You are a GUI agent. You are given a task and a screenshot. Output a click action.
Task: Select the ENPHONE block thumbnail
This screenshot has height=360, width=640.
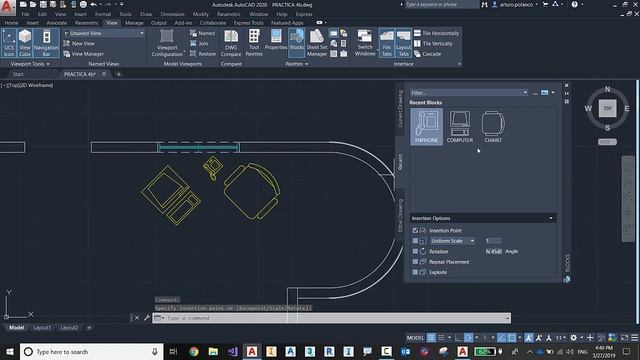point(427,127)
